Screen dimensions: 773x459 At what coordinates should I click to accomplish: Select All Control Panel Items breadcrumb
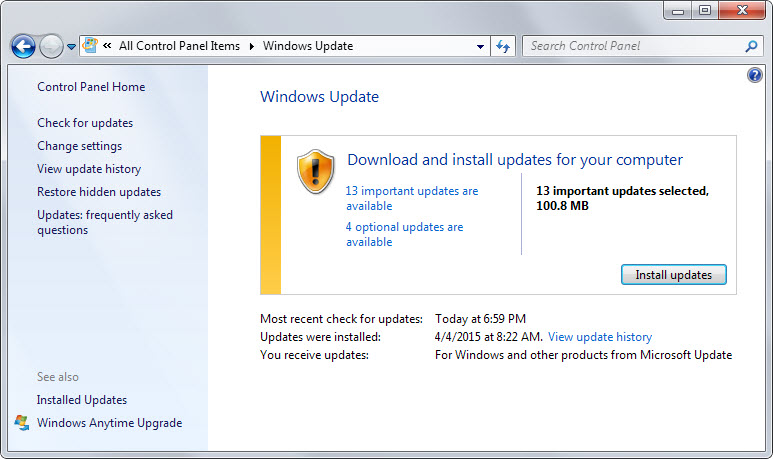[x=179, y=46]
